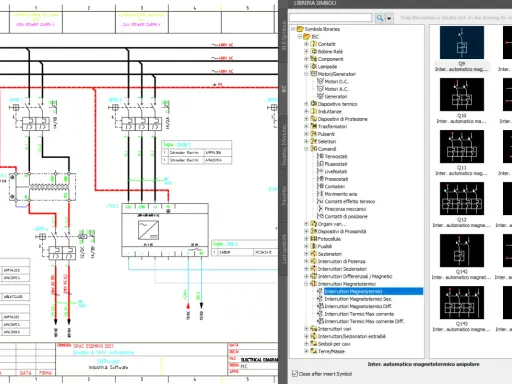Click the Flussostati symbol icon
512x384 pixels.
pyautogui.click(x=320, y=164)
